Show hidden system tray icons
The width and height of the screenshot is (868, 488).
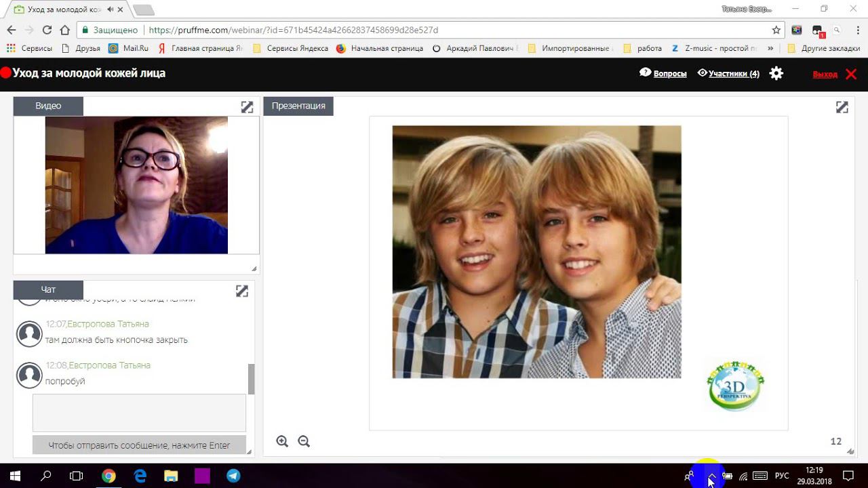coord(711,476)
